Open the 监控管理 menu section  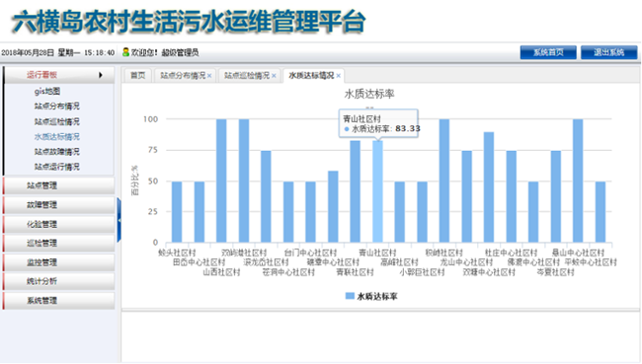click(58, 262)
